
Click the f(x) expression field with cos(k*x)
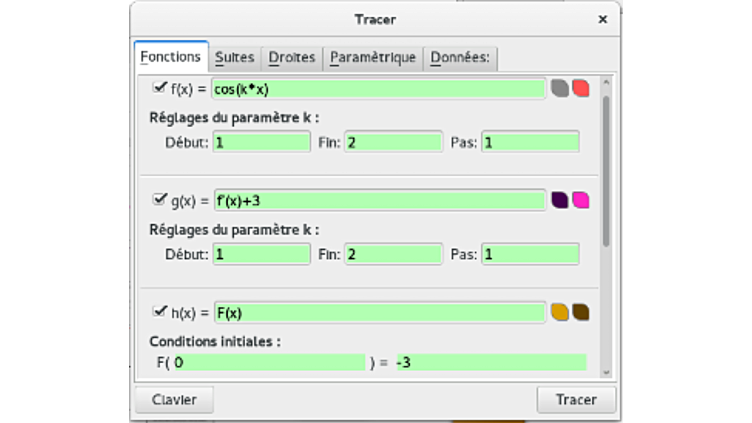[378, 88]
